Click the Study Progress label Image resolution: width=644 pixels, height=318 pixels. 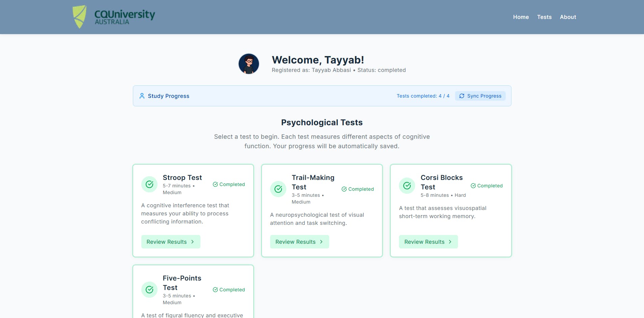168,96
